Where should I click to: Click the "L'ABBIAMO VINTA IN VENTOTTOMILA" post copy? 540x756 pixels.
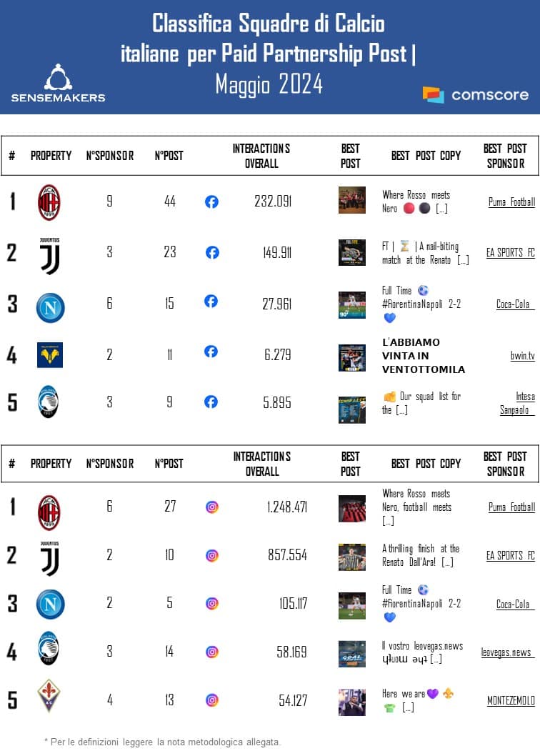point(423,356)
